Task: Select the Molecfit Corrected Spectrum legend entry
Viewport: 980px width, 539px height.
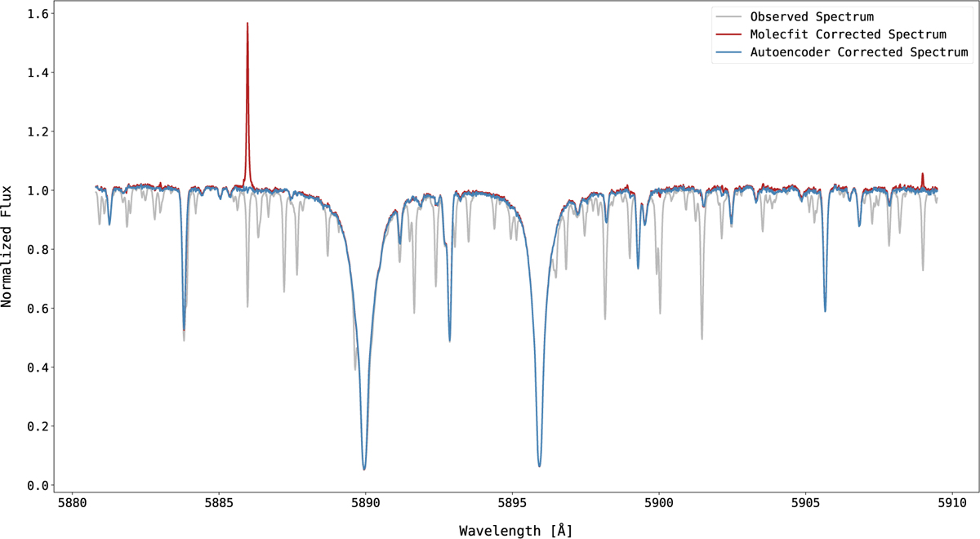Action: (848, 34)
